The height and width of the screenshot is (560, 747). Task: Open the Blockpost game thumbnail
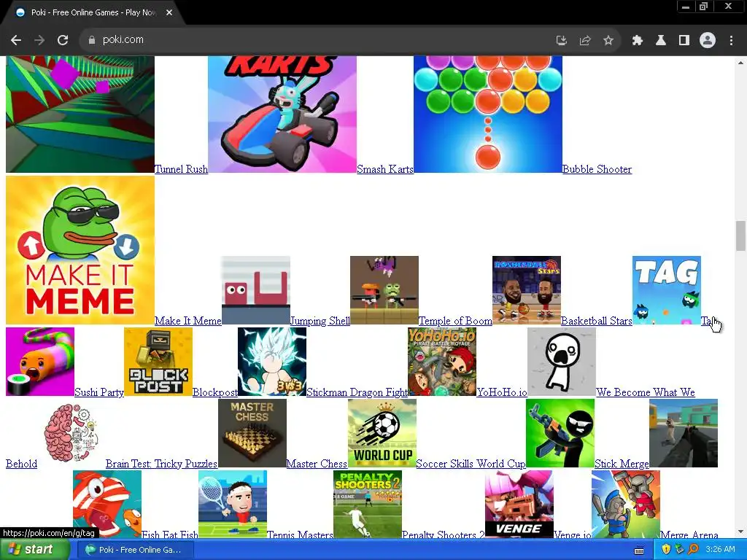(x=158, y=362)
